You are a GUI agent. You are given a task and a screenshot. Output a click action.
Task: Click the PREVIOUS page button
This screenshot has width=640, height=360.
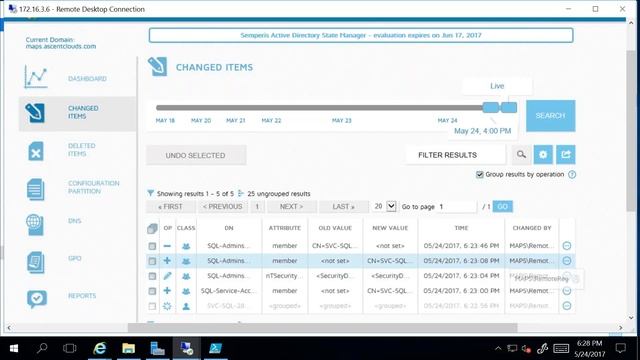click(222, 207)
